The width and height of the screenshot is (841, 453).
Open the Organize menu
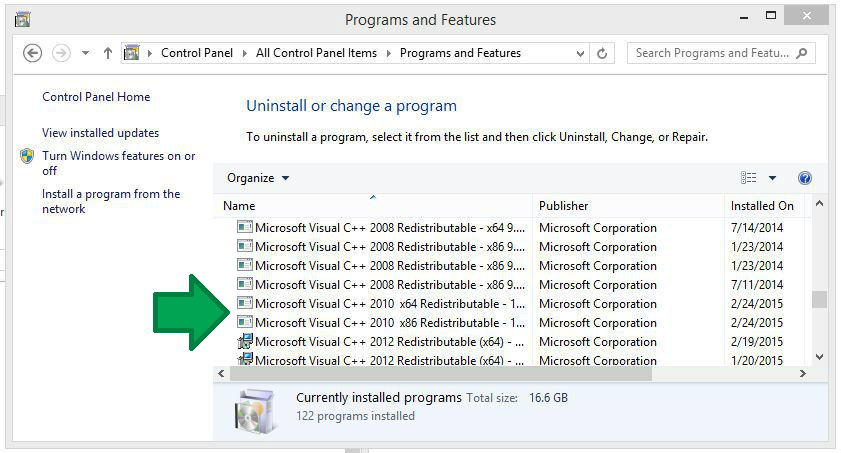coord(258,178)
